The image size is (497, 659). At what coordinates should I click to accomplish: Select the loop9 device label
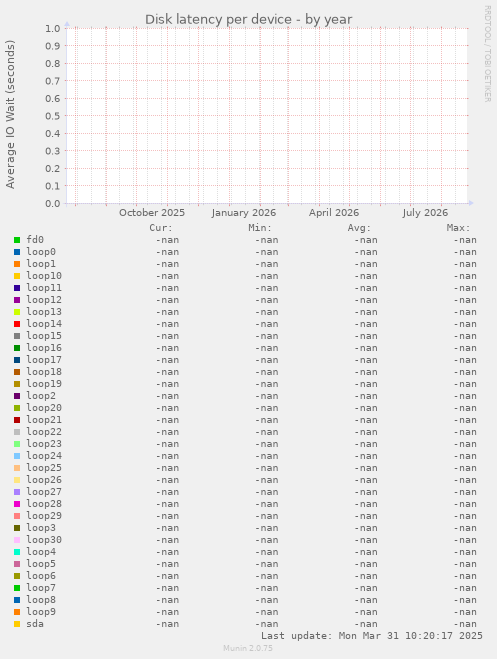[41, 612]
